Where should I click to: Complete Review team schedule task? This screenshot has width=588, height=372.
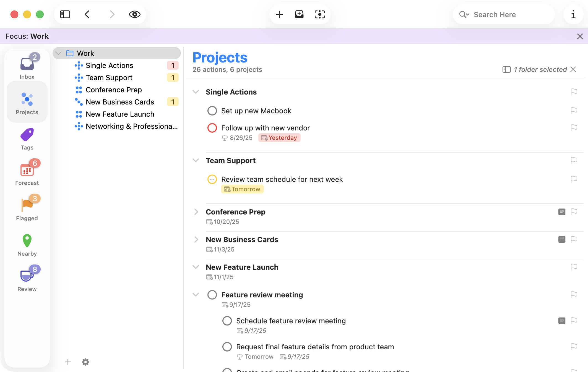[x=212, y=179]
